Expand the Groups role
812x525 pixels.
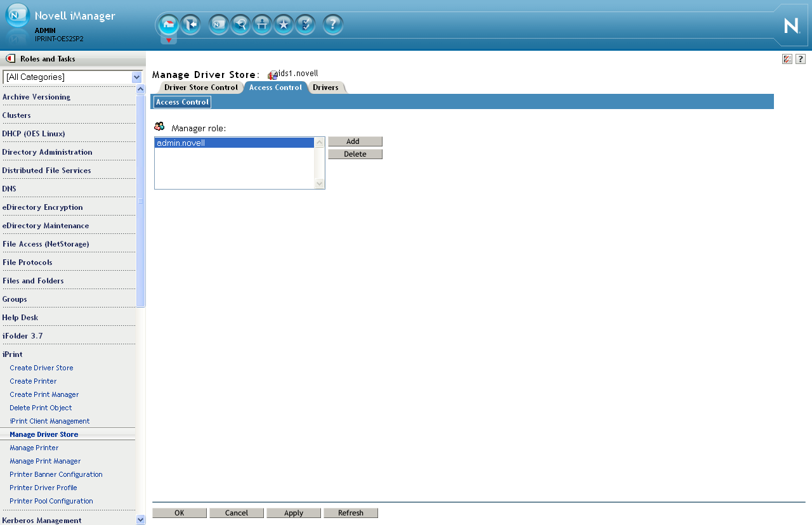pos(15,299)
